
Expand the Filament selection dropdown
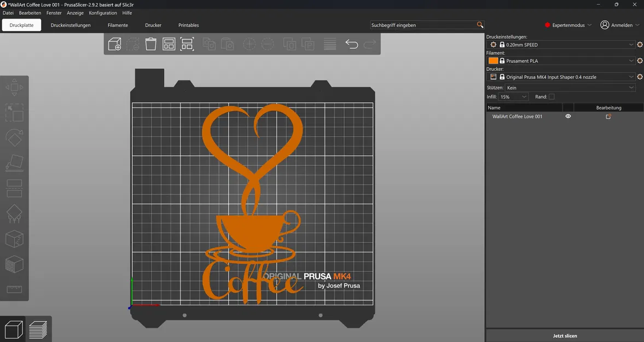pos(631,60)
